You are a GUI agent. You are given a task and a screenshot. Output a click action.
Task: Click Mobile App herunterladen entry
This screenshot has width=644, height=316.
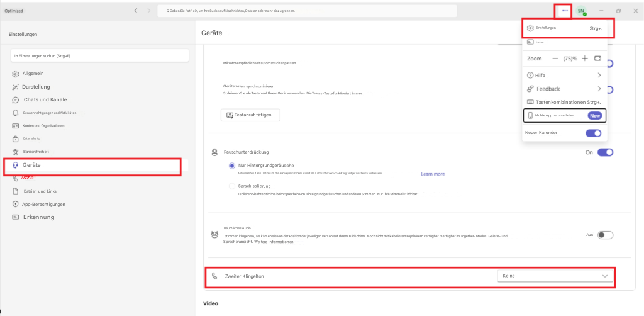(565, 115)
